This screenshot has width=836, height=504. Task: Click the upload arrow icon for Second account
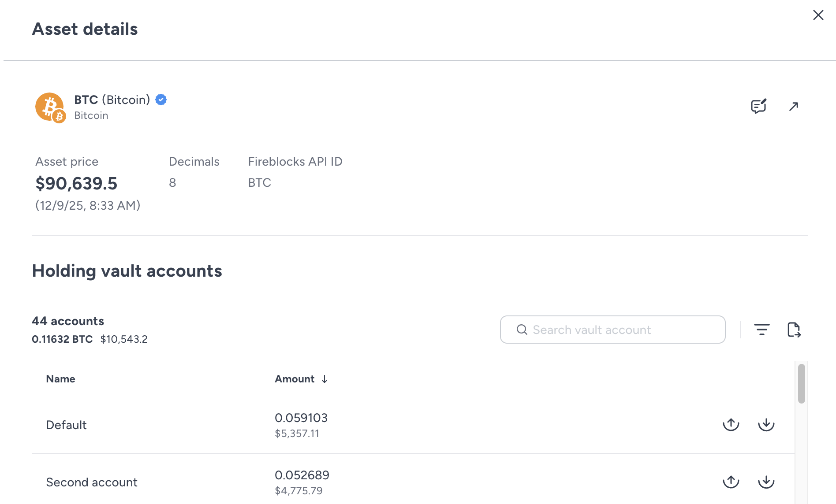click(731, 482)
